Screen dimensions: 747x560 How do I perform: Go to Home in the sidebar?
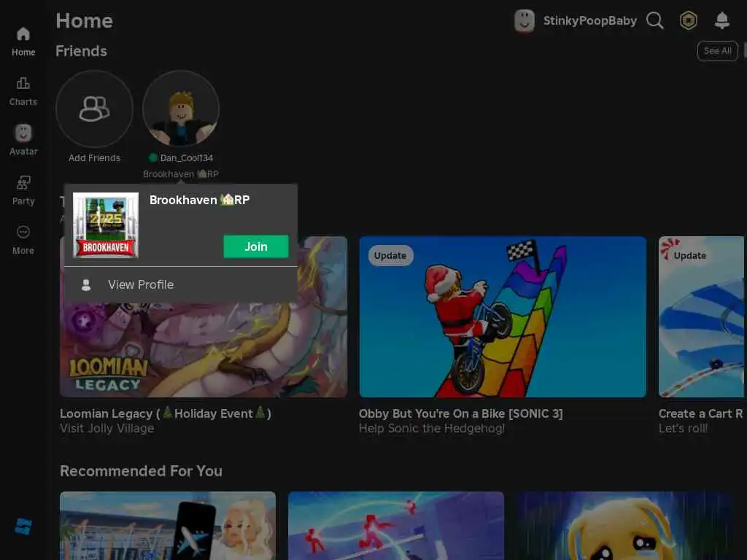pos(23,42)
